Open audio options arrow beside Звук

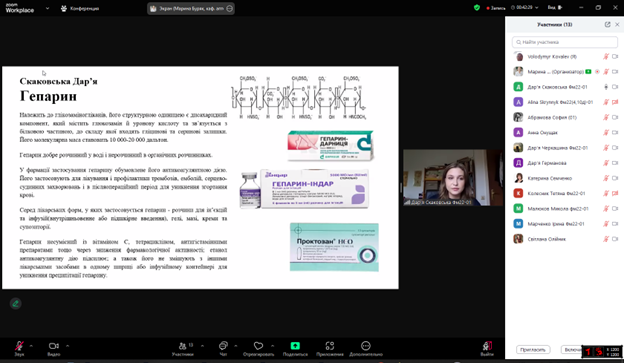pos(31,346)
